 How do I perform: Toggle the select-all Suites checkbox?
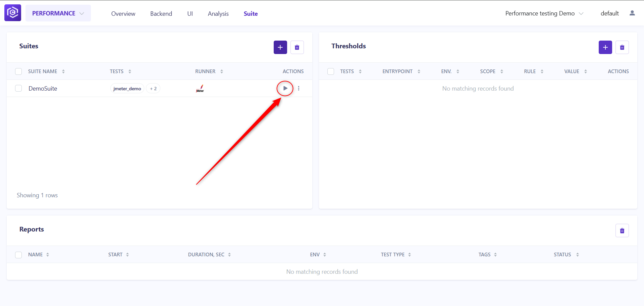[18, 71]
